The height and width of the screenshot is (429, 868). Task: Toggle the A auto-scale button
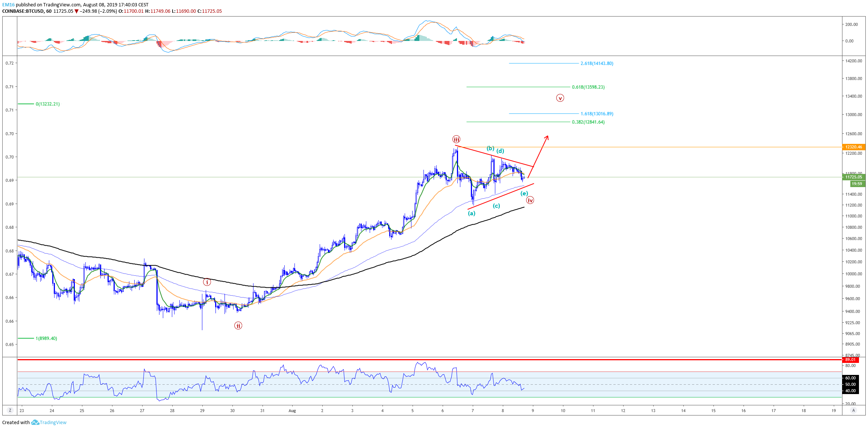pos(853,410)
